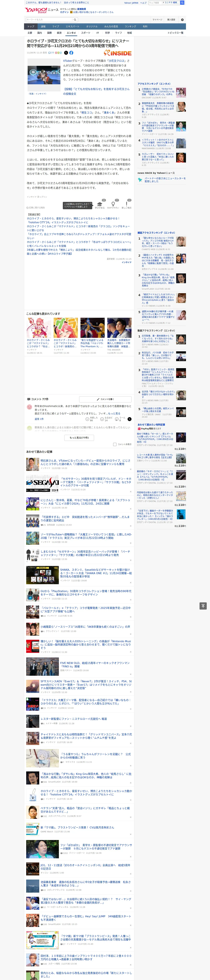Open the 有料 tab
Viewport: 210px width, 980px height.
[x=145, y=27]
